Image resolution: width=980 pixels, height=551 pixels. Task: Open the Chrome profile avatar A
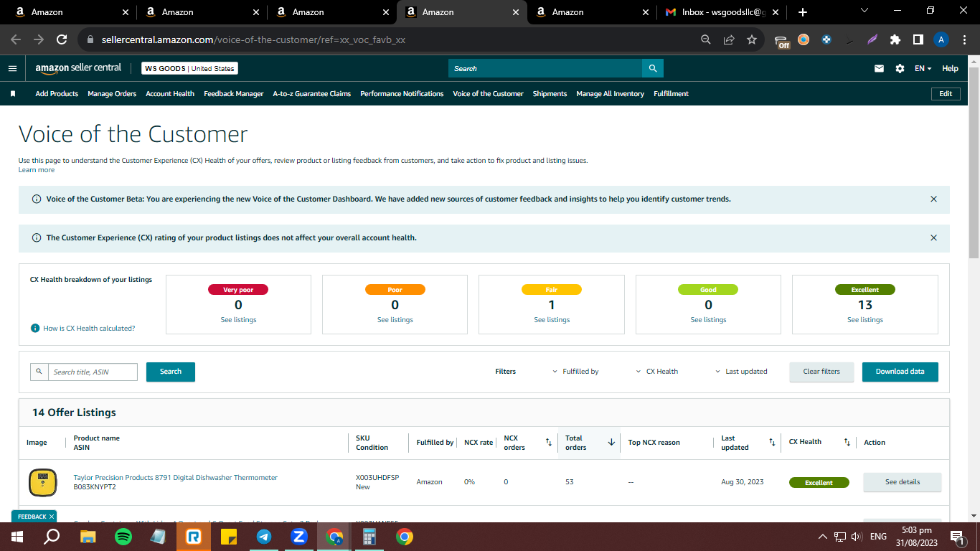pos(941,39)
